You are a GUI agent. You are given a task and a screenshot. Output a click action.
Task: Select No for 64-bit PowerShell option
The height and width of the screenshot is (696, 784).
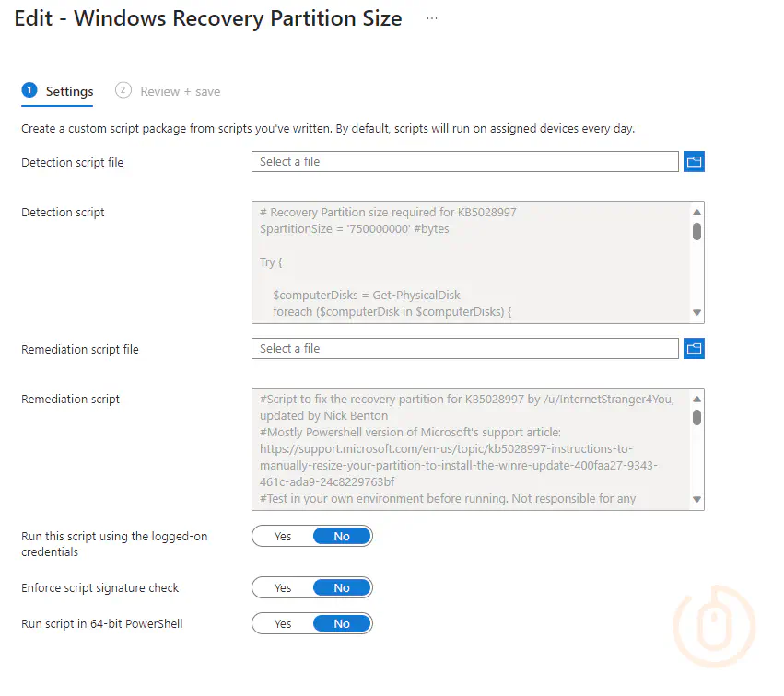click(x=342, y=624)
